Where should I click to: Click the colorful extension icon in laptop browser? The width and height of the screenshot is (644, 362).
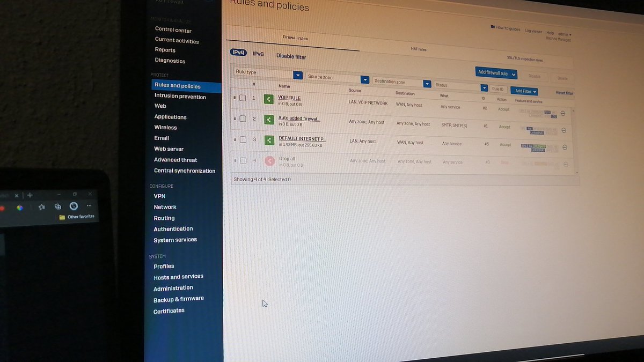pyautogui.click(x=19, y=208)
